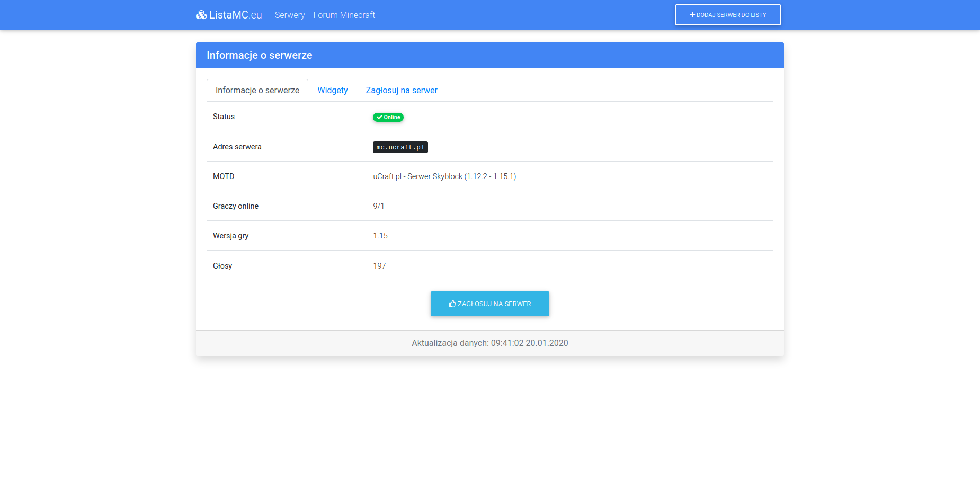Image resolution: width=980 pixels, height=499 pixels.
Task: Click the Aktualizacja danych timestamp footer
Action: 489,343
